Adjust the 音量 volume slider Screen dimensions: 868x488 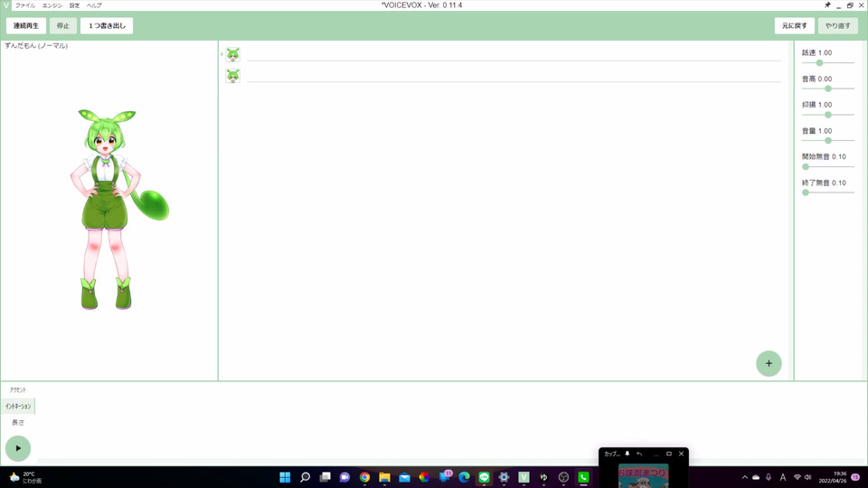[x=828, y=141]
